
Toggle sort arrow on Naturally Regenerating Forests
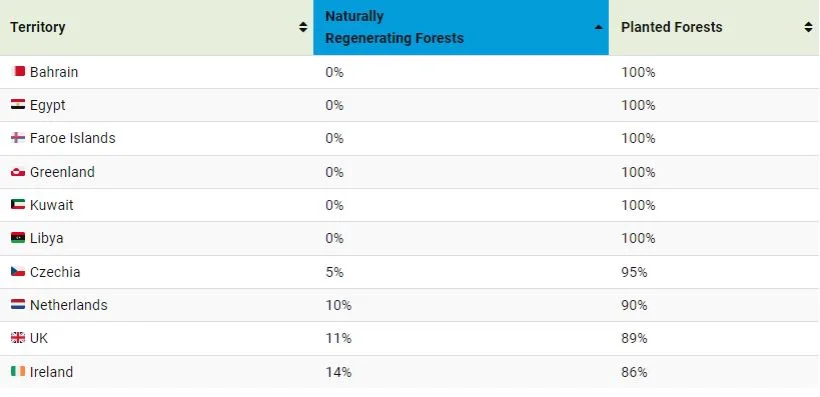click(x=599, y=27)
